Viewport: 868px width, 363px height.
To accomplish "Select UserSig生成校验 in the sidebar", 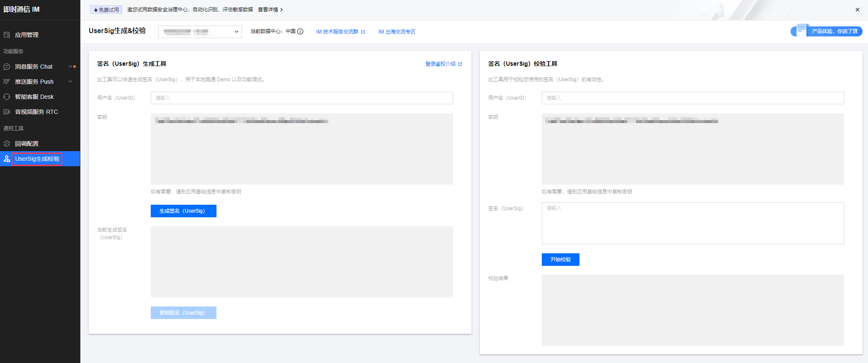I will click(x=37, y=159).
